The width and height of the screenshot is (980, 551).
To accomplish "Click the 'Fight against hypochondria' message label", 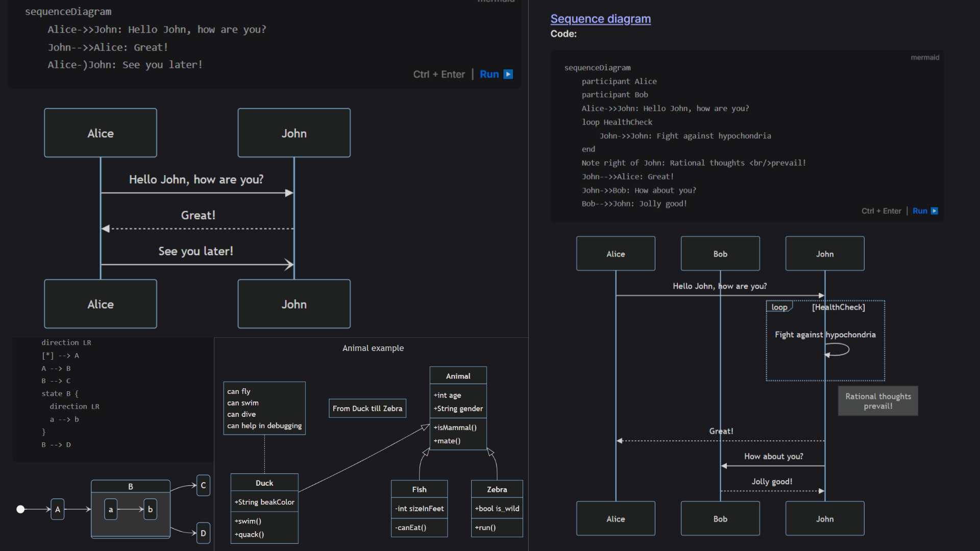I will click(825, 335).
